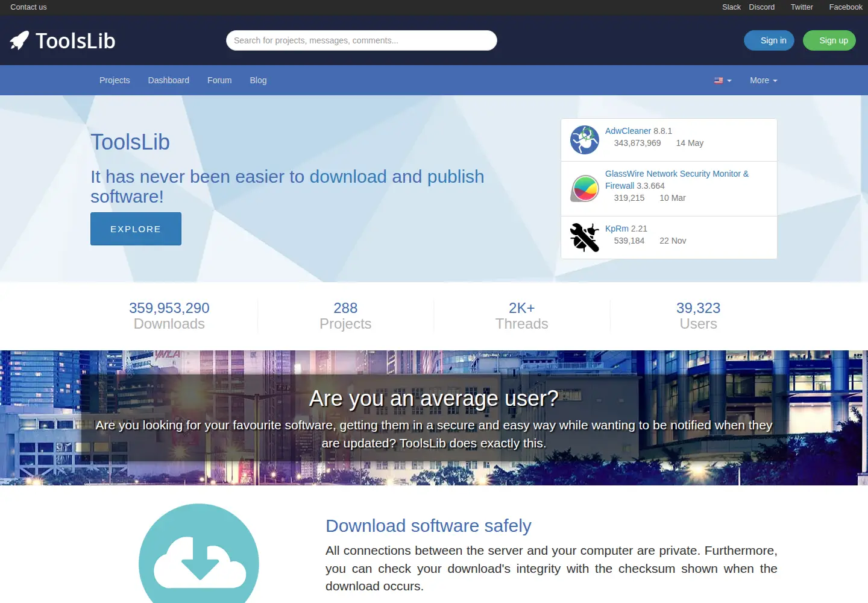Viewport: 868px width, 603px height.
Task: Click the "2K+" threads count
Action: (522, 308)
